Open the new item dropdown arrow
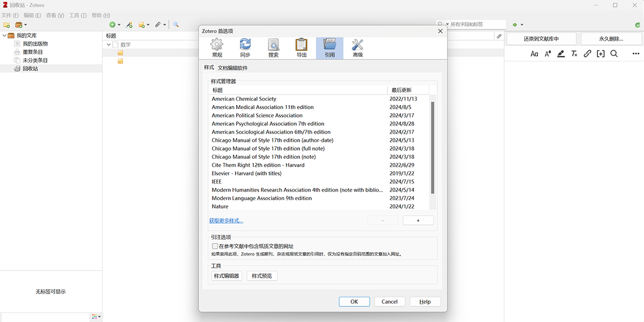This screenshot has height=322, width=644. pyautogui.click(x=119, y=25)
